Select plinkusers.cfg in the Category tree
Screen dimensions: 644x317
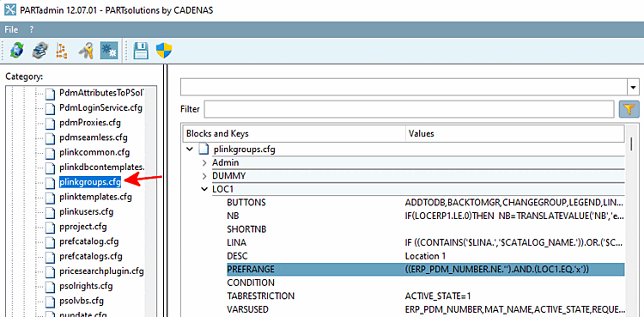86,211
